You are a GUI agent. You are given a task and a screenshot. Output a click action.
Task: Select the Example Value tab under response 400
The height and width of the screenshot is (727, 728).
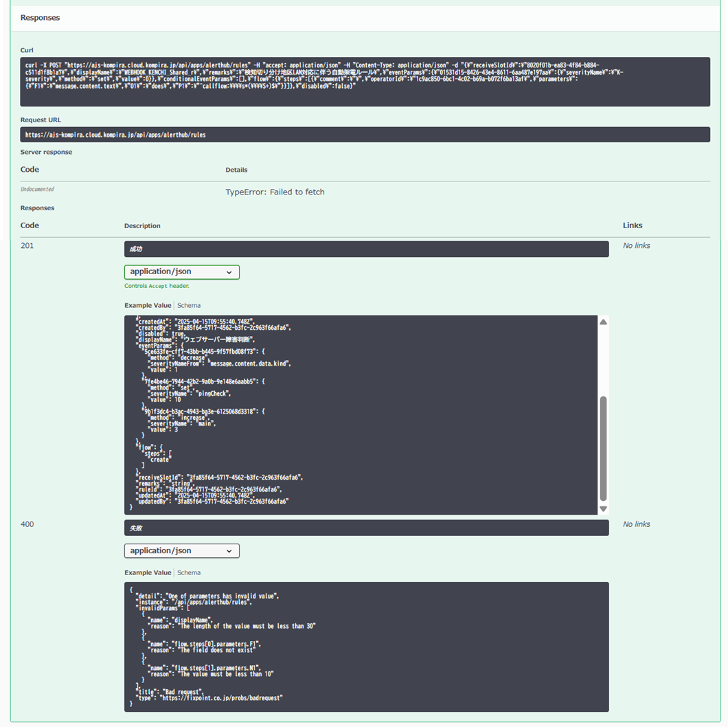pos(148,572)
